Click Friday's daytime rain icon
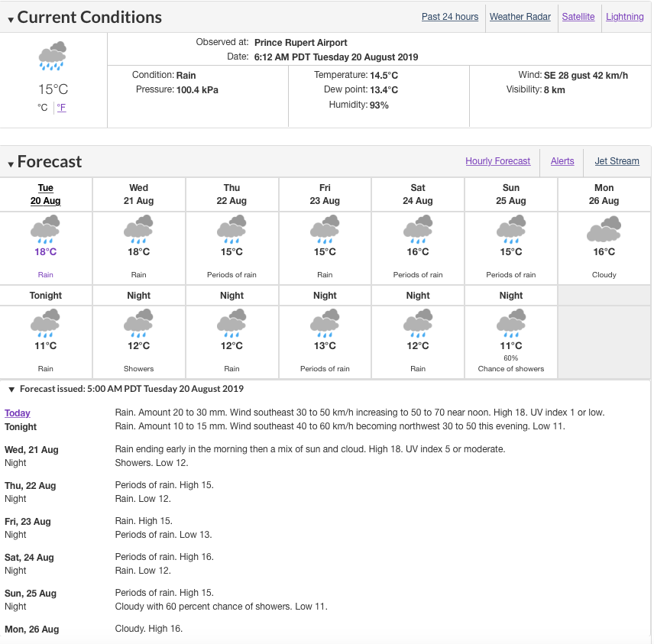The image size is (654, 644). pos(325,227)
